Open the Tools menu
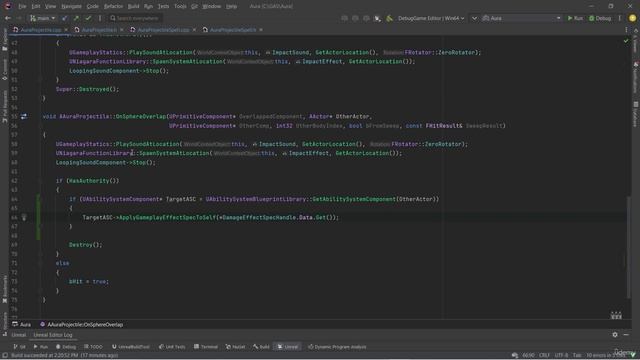This screenshot has height=360, width=640. click(x=180, y=6)
